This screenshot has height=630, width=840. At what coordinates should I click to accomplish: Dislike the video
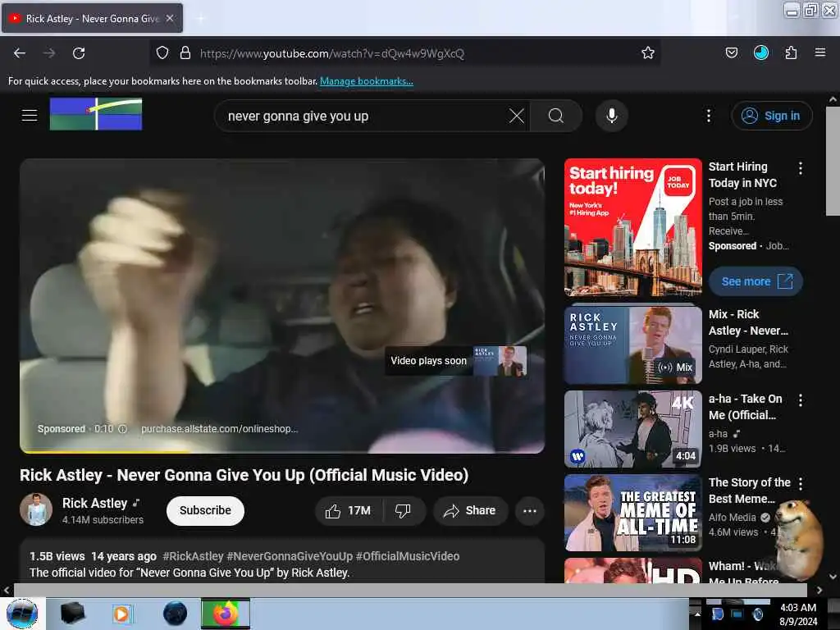404,511
